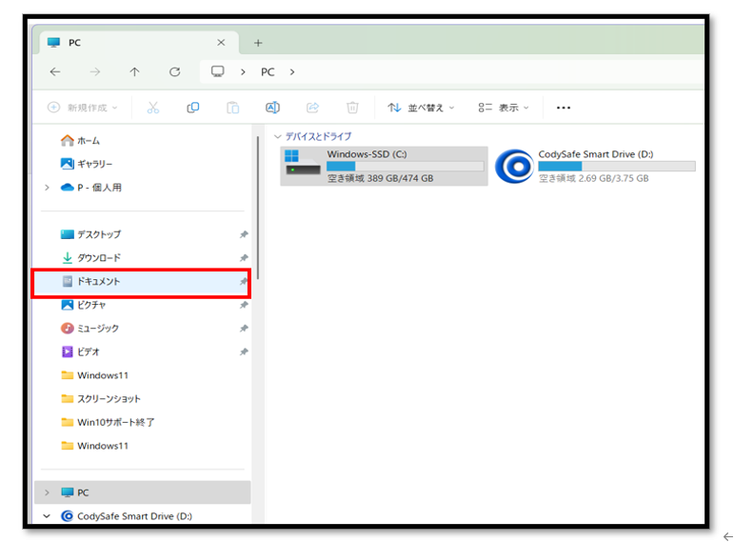Screen dimensions: 734x542
Task: Select the CodySafe Smart Drive (D:) drive
Action: pyautogui.click(x=595, y=166)
